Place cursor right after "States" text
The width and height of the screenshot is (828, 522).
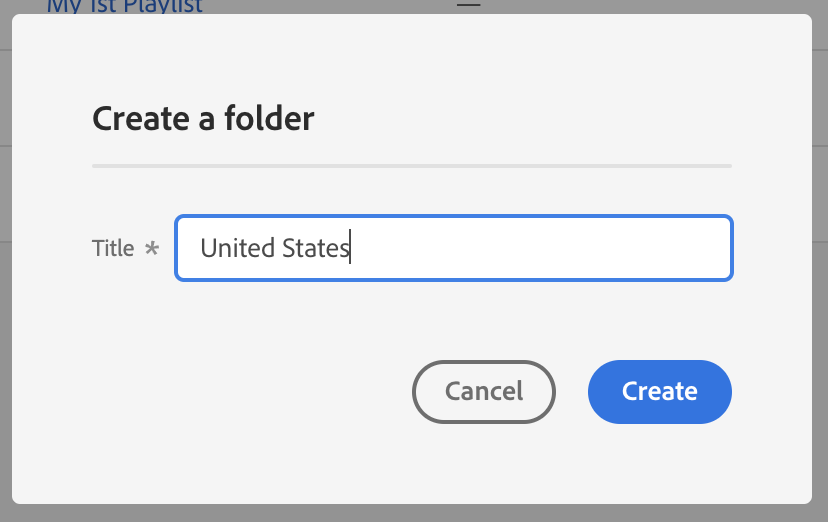tap(350, 248)
